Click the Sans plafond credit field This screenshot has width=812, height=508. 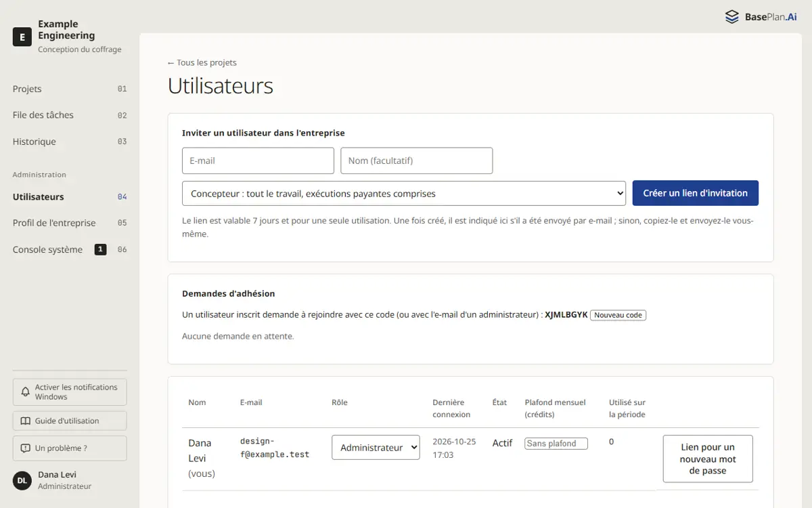pos(556,444)
